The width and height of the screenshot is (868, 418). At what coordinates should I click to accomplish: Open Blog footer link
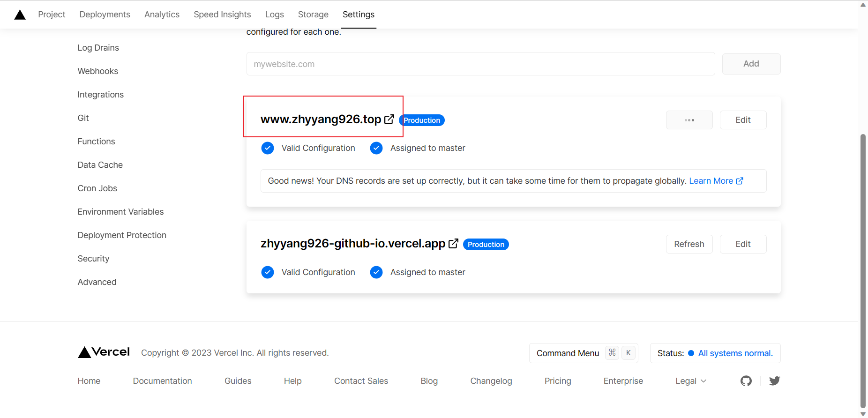pyautogui.click(x=429, y=381)
